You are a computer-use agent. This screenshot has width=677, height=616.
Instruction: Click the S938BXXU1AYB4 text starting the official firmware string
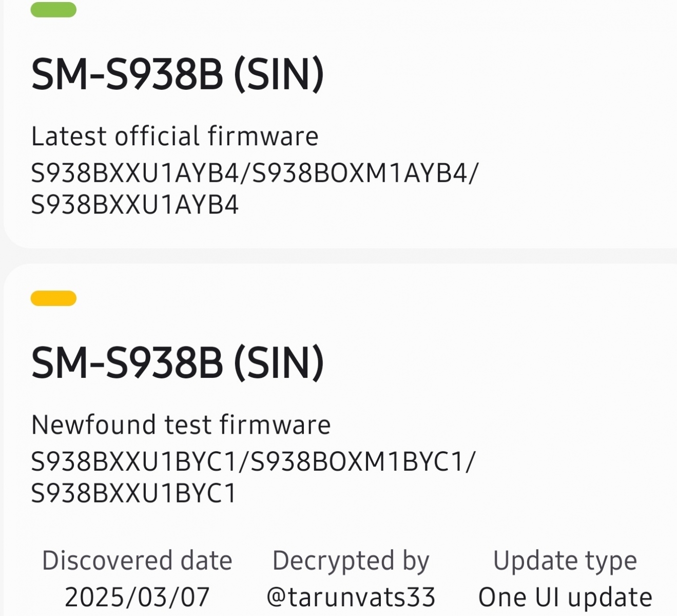[x=134, y=174]
